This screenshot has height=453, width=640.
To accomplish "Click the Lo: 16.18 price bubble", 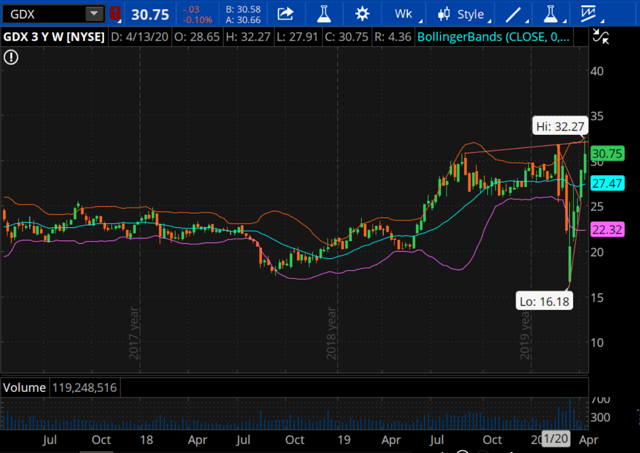I will pyautogui.click(x=544, y=301).
